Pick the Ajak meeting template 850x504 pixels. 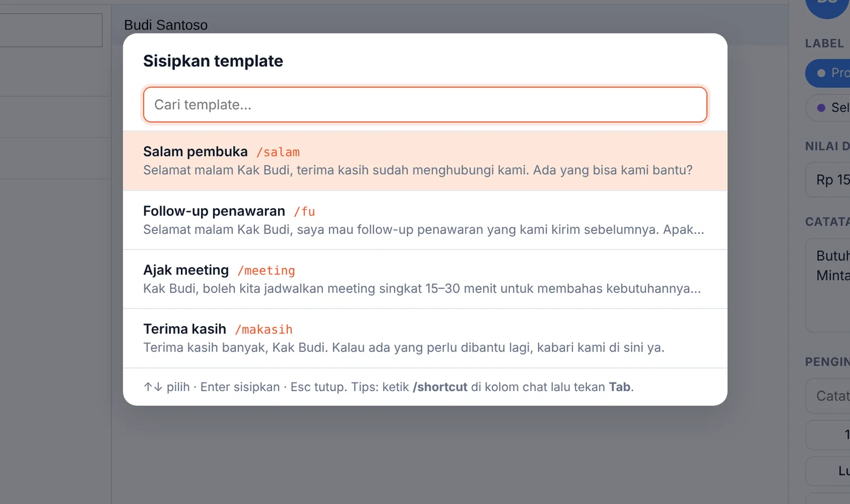click(425, 279)
